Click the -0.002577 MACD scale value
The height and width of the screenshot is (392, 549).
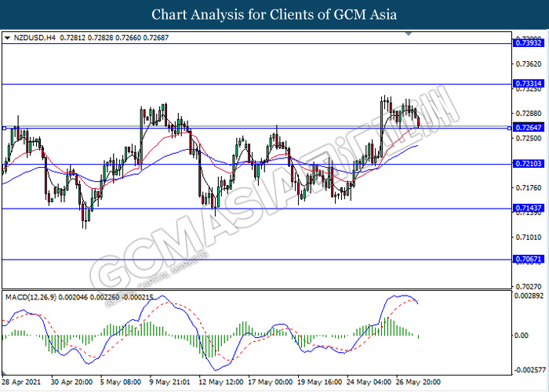click(529, 370)
